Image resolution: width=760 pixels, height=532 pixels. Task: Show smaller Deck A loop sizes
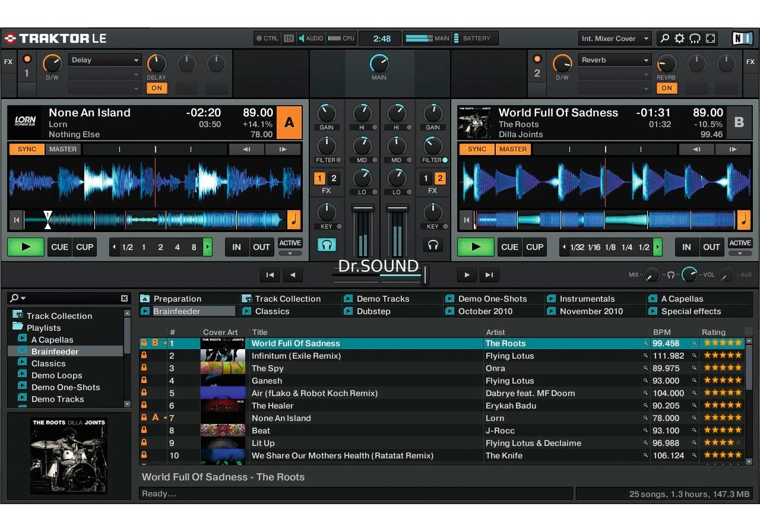pos(114,247)
